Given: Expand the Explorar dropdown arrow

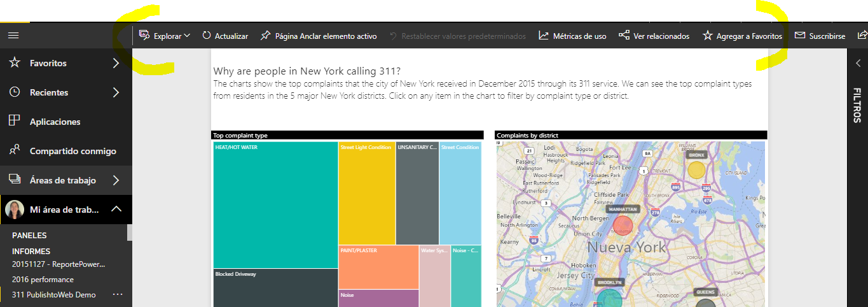Looking at the screenshot, I should tap(187, 36).
